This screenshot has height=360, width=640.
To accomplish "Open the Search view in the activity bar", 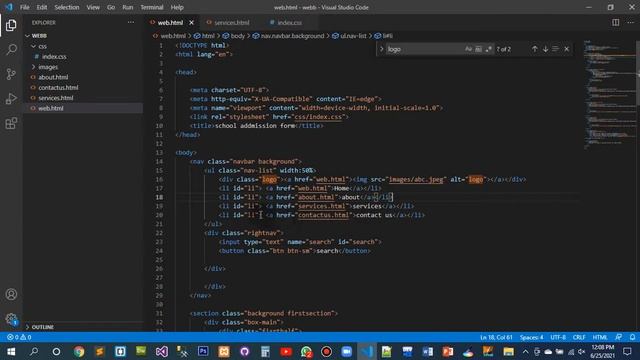I will point(11,50).
